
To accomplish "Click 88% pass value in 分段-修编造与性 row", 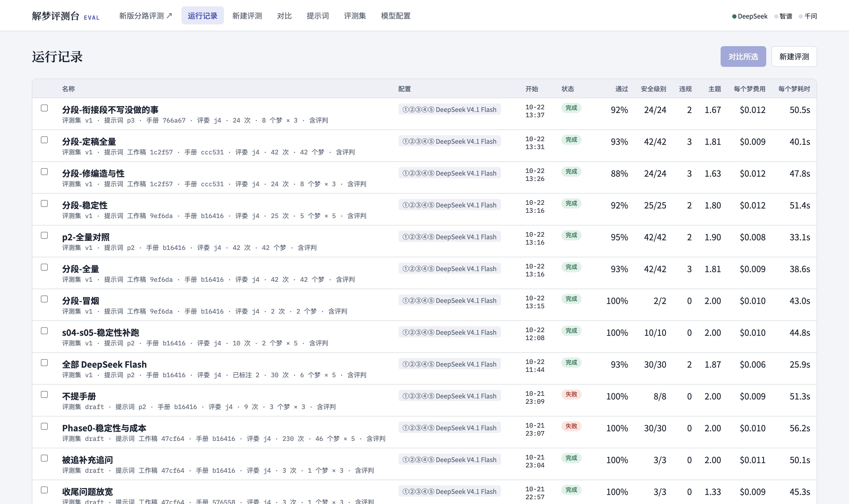I will pos(619,173).
